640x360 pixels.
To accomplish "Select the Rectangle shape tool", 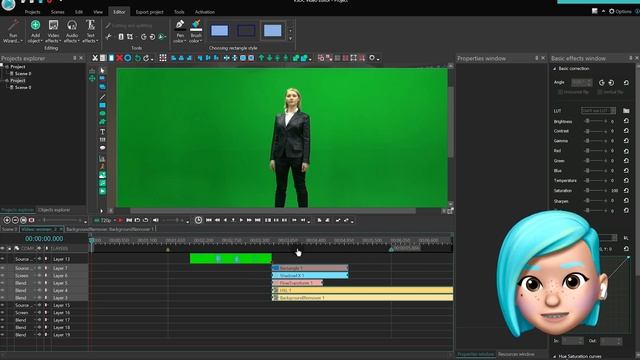I will [x=102, y=105].
